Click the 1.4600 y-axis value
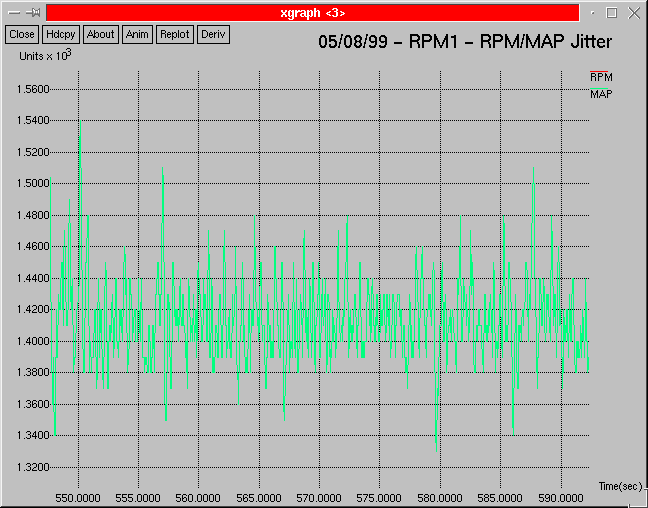The image size is (648, 508). click(x=33, y=247)
